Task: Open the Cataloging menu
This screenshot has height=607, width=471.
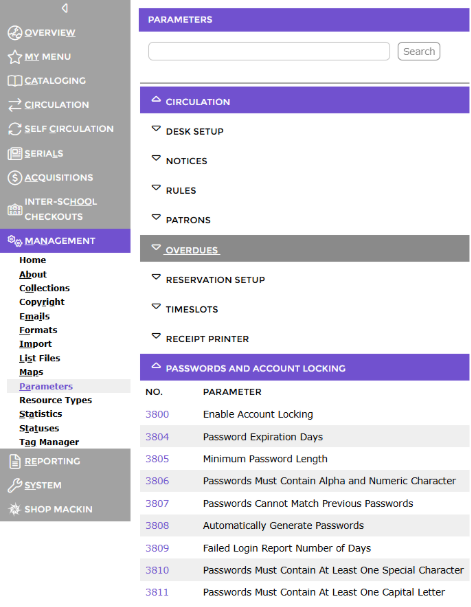Action: click(x=55, y=81)
